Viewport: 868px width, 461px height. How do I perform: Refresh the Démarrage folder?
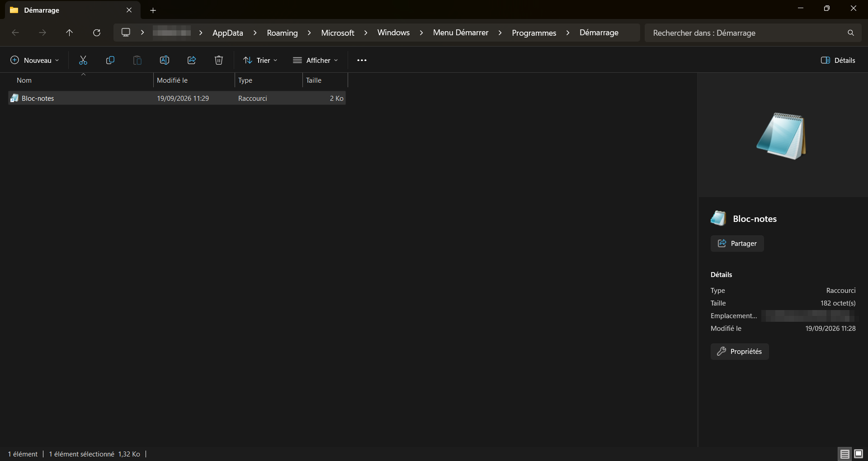pos(97,33)
